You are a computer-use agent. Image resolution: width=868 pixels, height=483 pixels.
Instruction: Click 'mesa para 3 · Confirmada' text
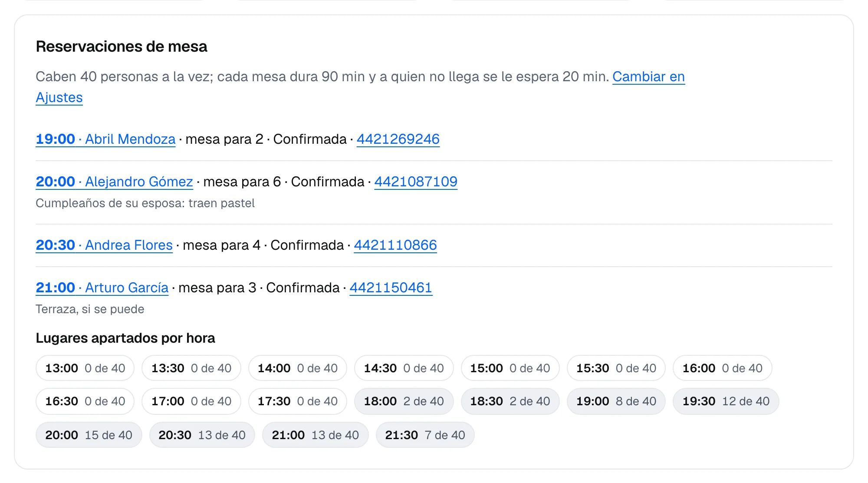tap(259, 288)
